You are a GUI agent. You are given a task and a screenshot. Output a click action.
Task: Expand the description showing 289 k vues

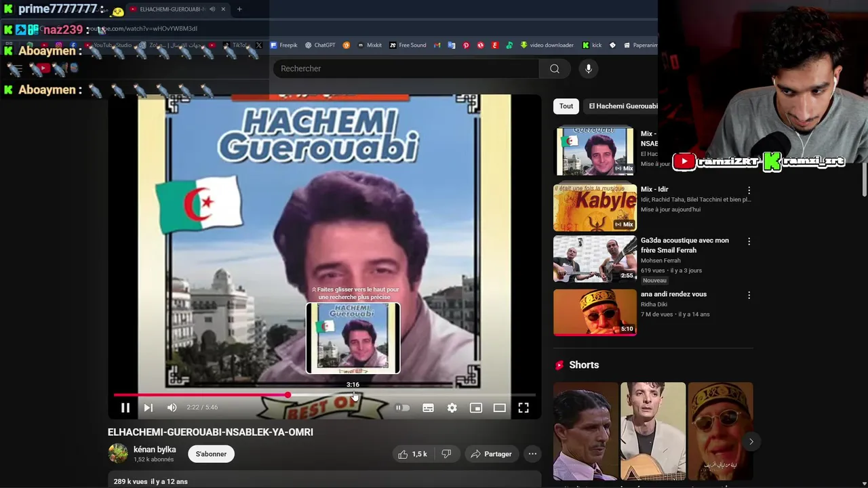click(324, 479)
